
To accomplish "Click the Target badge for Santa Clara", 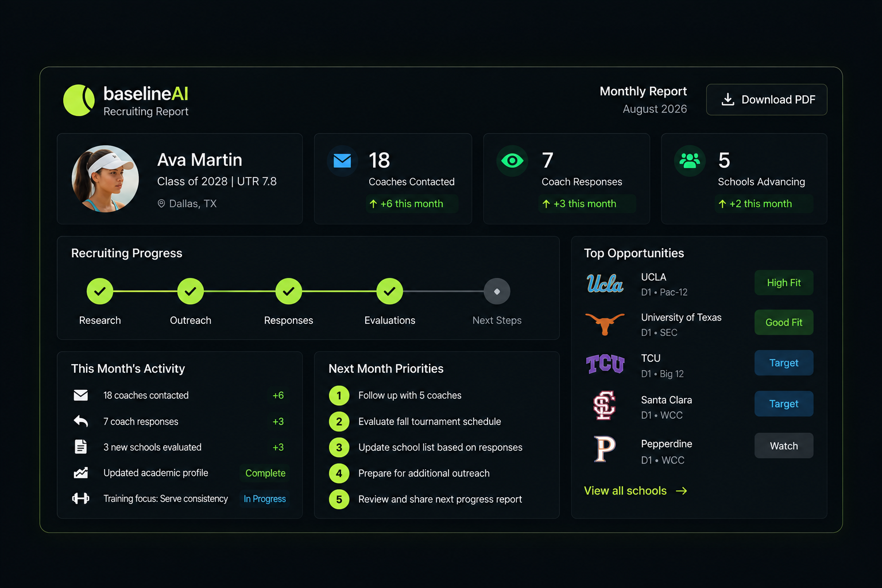I will (784, 404).
